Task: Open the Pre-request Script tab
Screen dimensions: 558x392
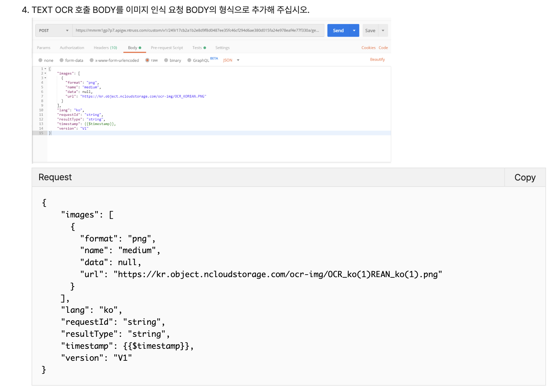Action: click(167, 48)
